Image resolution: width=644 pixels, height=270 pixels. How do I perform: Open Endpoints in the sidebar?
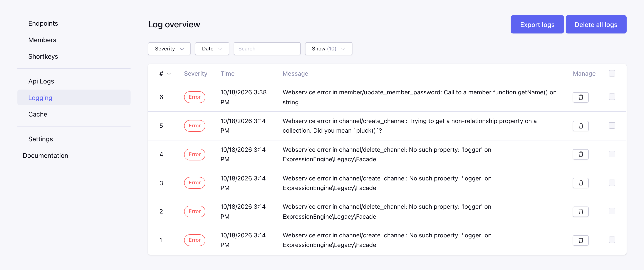tap(43, 23)
